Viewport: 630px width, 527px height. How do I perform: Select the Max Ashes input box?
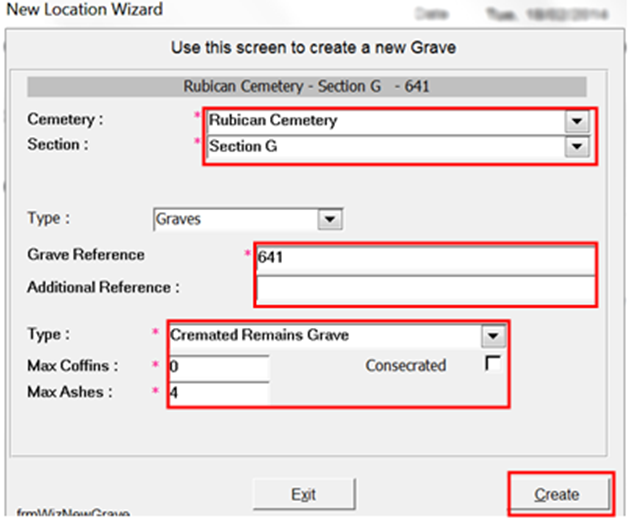click(x=218, y=393)
